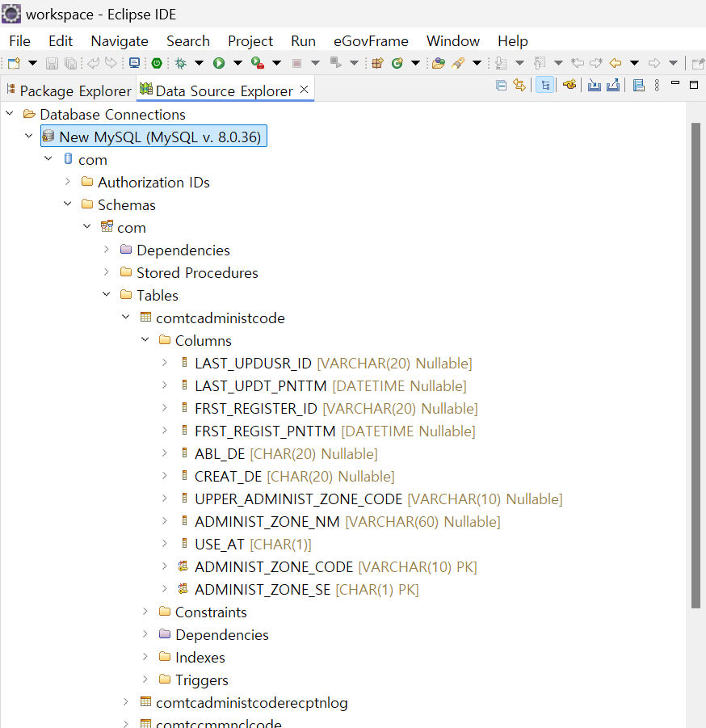Screen dimensions: 706x728
Task: Click the Coverage run icon
Action: tap(256, 62)
